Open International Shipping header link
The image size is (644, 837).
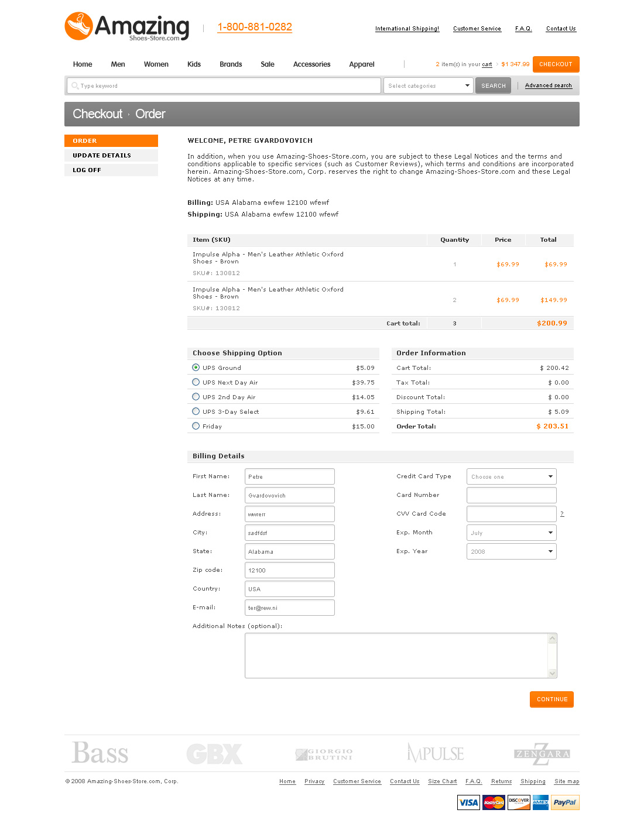[407, 29]
